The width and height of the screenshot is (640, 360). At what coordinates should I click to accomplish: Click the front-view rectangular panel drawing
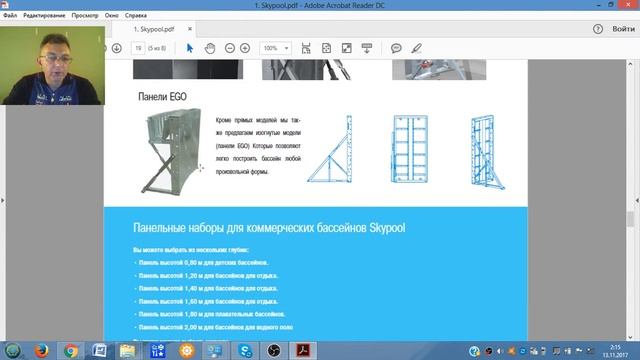[410, 149]
